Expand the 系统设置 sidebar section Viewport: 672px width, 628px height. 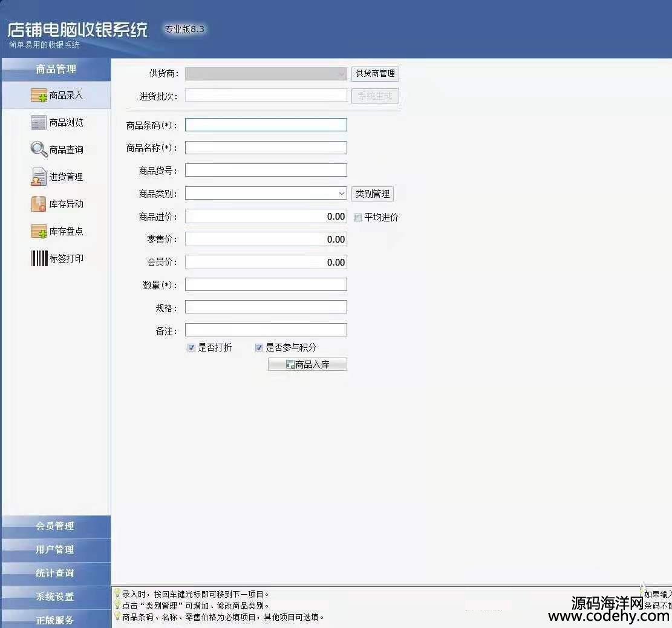coord(56,597)
